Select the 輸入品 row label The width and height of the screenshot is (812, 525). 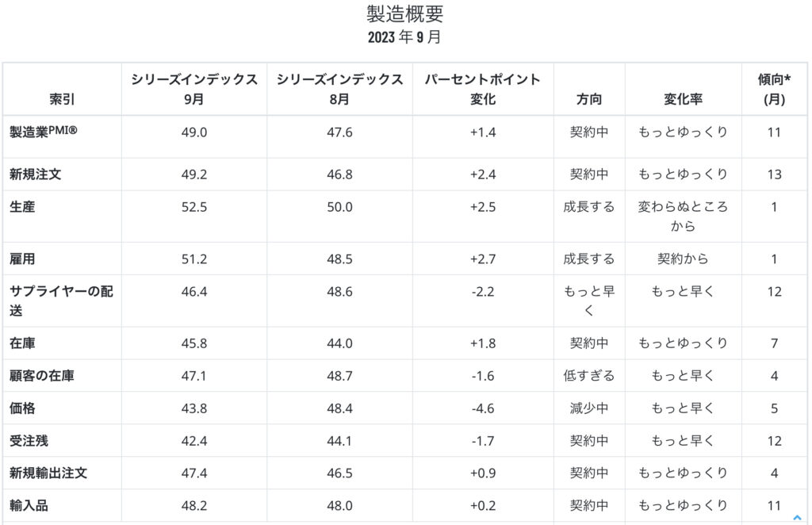(x=29, y=506)
